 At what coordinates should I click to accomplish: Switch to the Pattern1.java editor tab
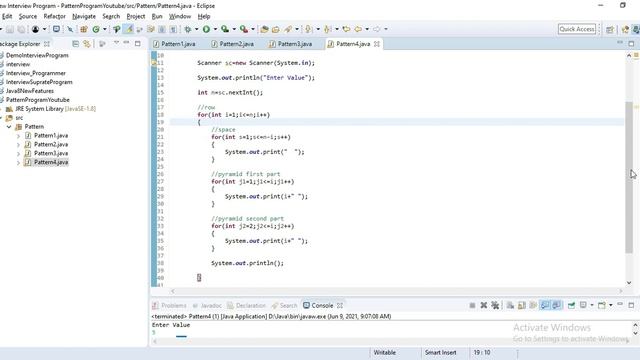click(174, 44)
